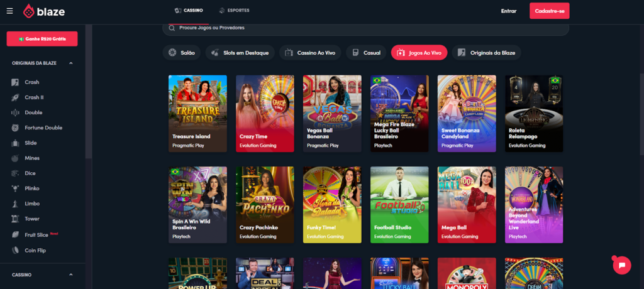Collapse the Originais da Blaze sidebar section

pos(70,63)
